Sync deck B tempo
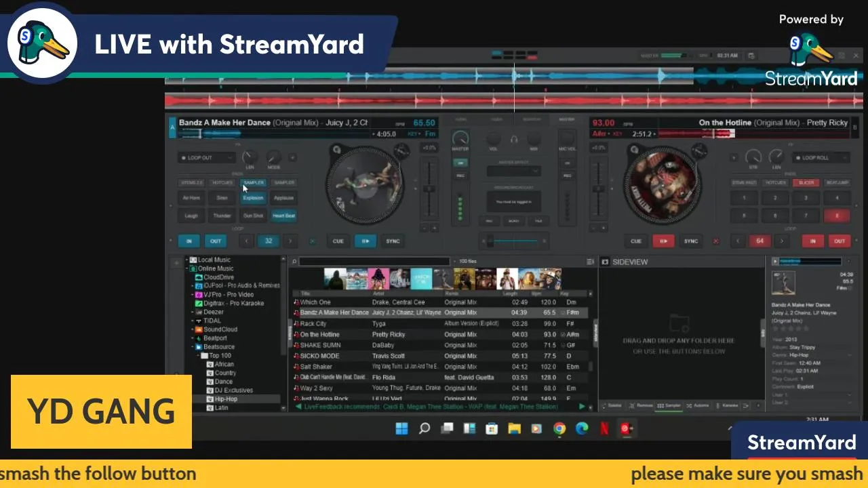The image size is (868, 488). [690, 241]
